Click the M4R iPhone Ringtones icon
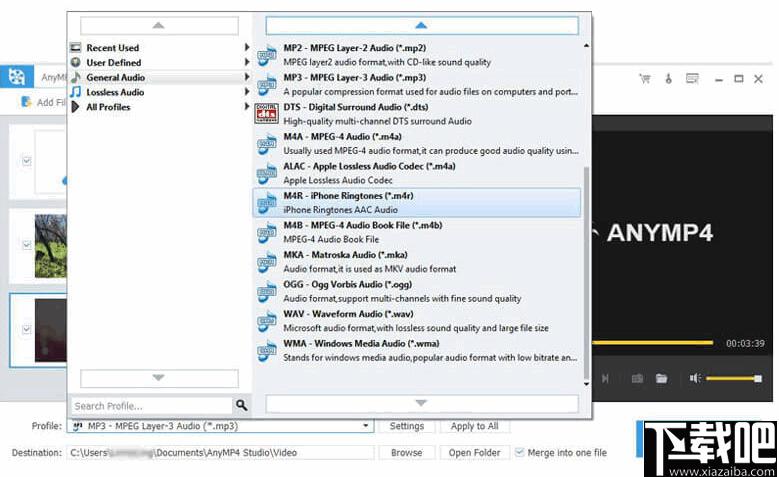779x477 pixels. (266, 203)
